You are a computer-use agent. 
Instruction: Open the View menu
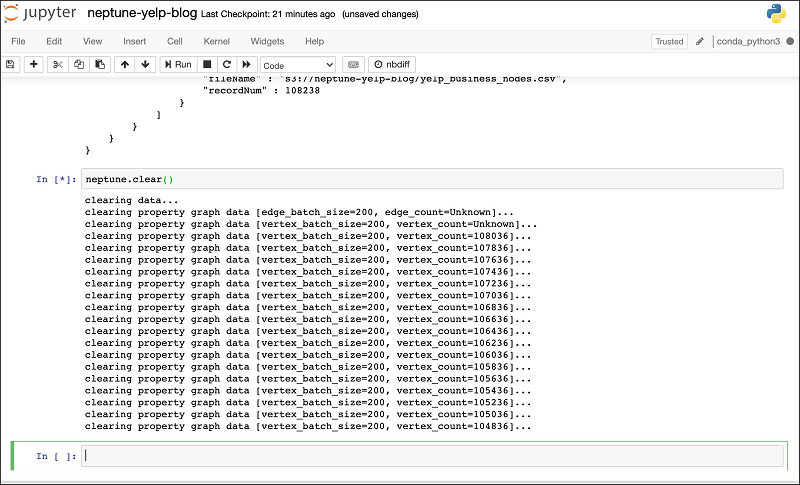[92, 41]
